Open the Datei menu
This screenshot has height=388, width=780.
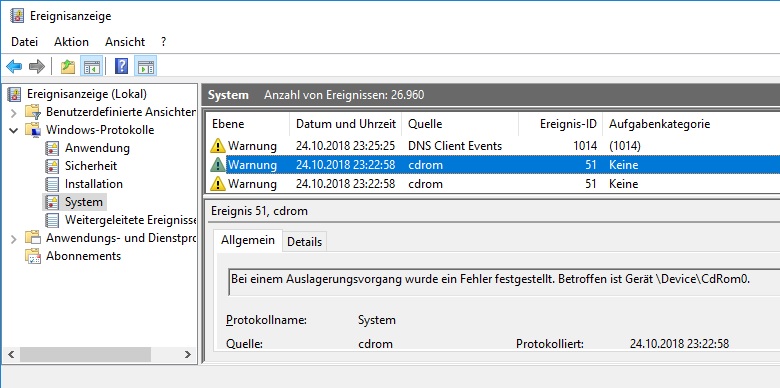24,42
